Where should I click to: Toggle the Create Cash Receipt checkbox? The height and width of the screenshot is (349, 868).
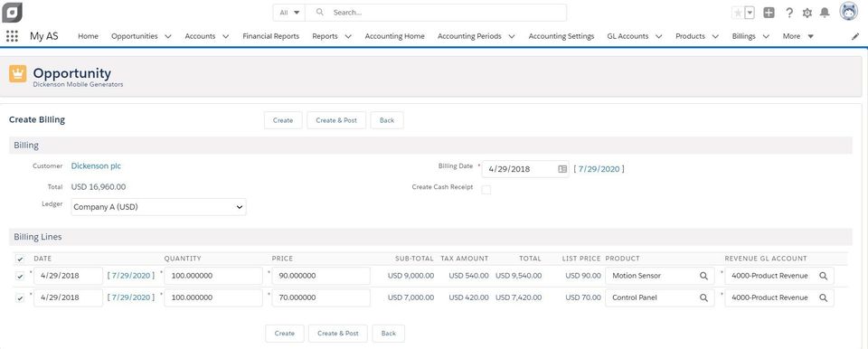click(x=486, y=190)
